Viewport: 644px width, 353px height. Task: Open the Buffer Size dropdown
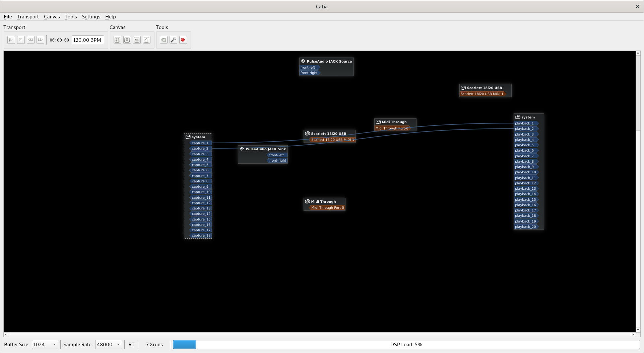click(x=45, y=344)
